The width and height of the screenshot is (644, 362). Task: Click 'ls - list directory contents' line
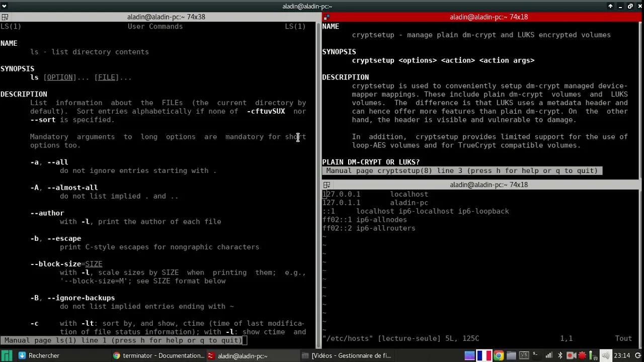pyautogui.click(x=90, y=52)
